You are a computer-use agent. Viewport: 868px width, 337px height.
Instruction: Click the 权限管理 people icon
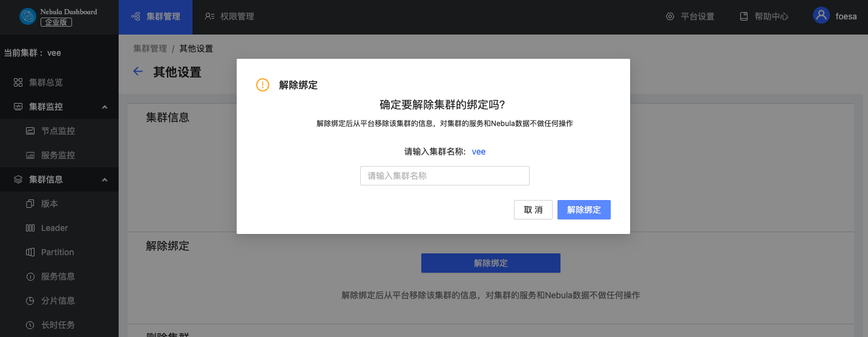click(209, 17)
